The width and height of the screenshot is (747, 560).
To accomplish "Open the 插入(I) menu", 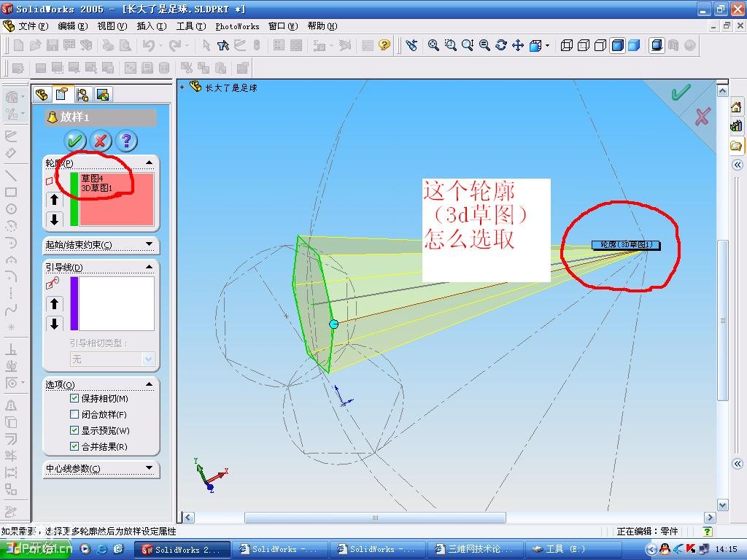I will [152, 26].
